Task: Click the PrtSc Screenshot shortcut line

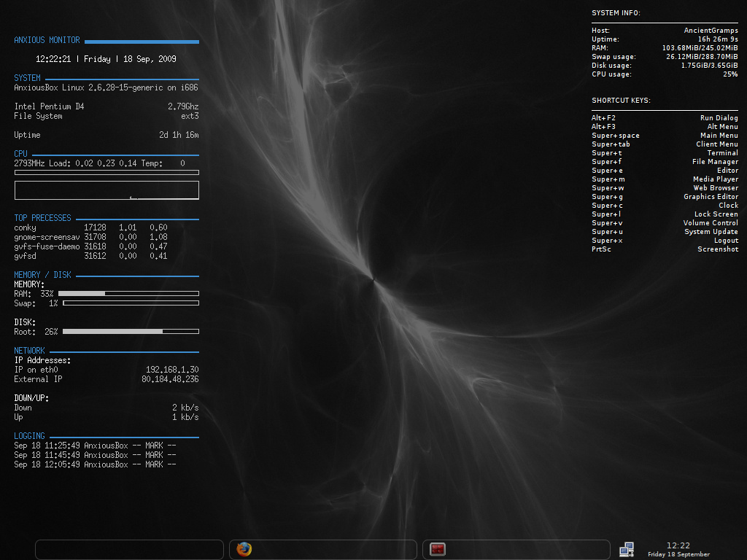Action: pos(665,249)
